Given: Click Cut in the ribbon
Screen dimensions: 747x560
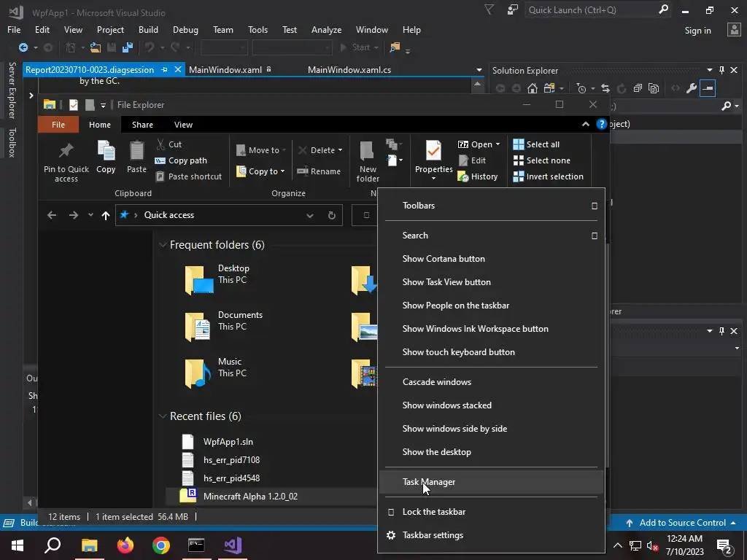Looking at the screenshot, I should (169, 144).
